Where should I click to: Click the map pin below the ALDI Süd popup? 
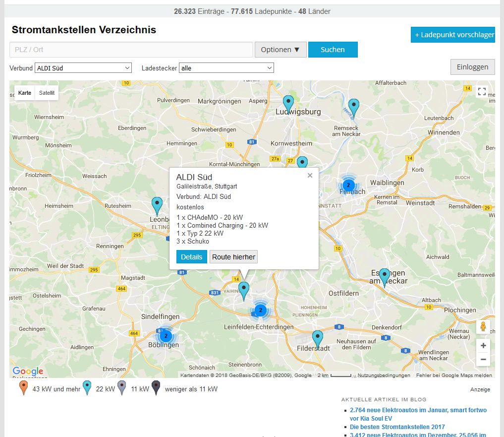tap(244, 291)
